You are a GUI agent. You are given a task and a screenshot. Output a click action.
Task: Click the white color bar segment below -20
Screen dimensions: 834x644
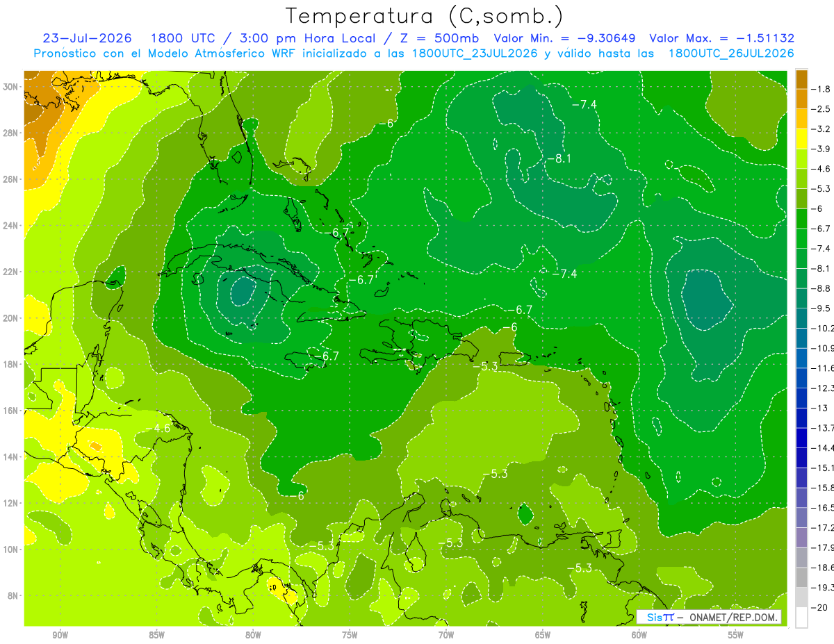pyautogui.click(x=802, y=617)
